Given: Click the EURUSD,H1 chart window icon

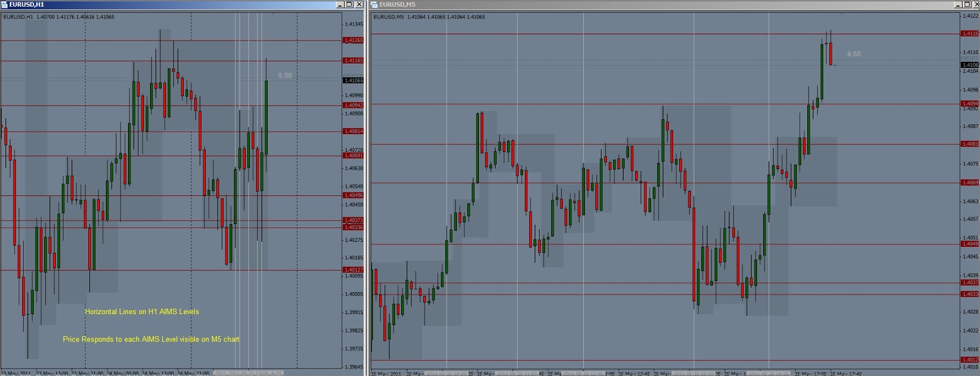Looking at the screenshot, I should tap(4, 4).
